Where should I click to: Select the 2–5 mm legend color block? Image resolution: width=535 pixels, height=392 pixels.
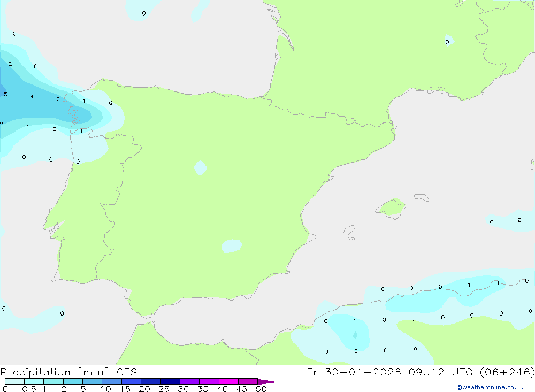tap(73, 381)
